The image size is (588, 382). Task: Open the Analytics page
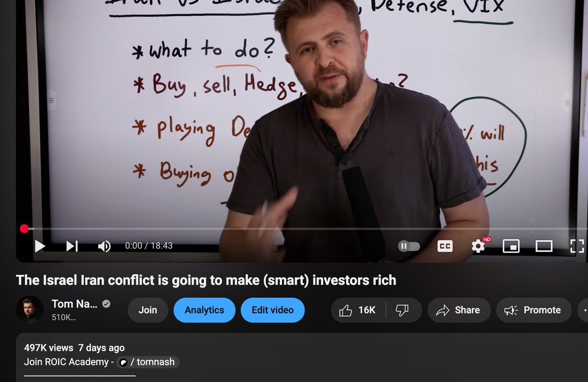(205, 310)
